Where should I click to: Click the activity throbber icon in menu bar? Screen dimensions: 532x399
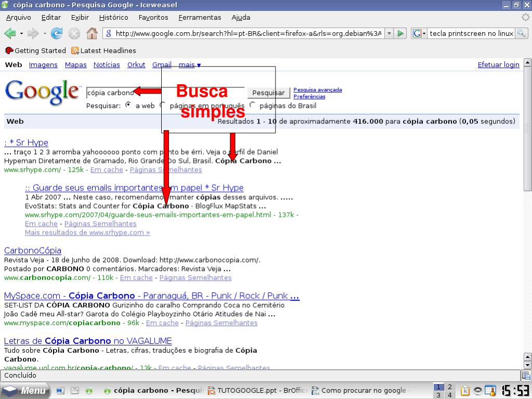click(526, 17)
